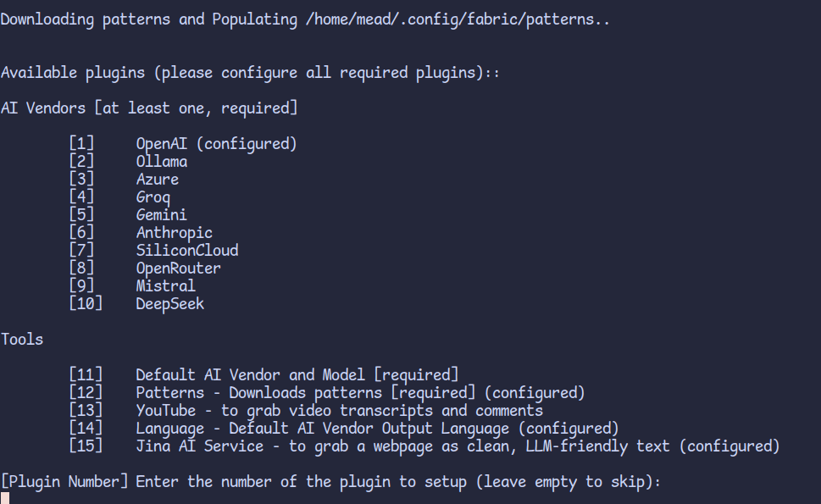Viewport: 821px width, 504px height.
Task: Click the Tools section heading
Action: [x=22, y=339]
